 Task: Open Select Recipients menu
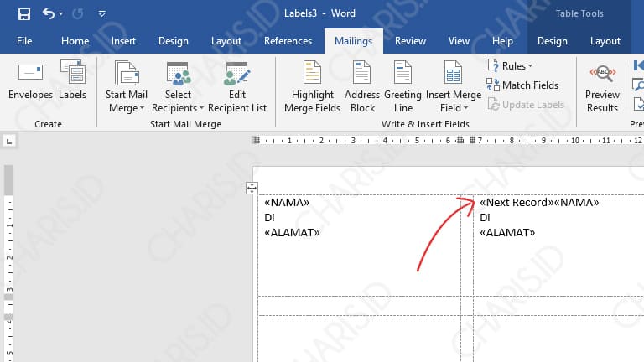pos(178,87)
